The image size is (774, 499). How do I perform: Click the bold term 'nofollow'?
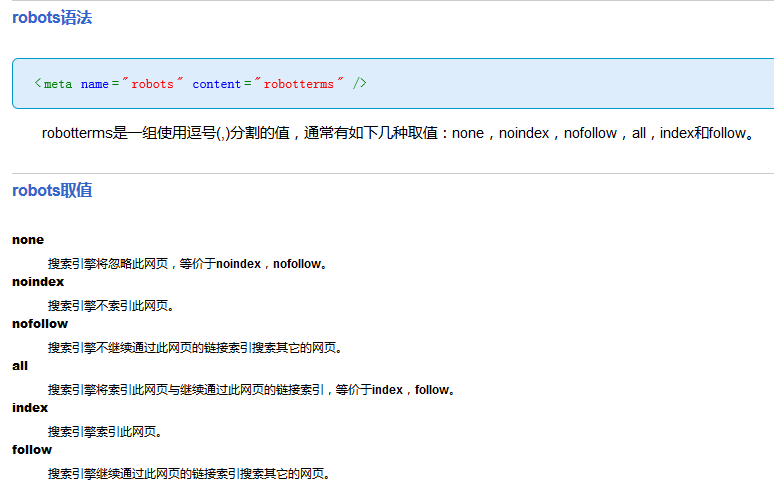(40, 324)
